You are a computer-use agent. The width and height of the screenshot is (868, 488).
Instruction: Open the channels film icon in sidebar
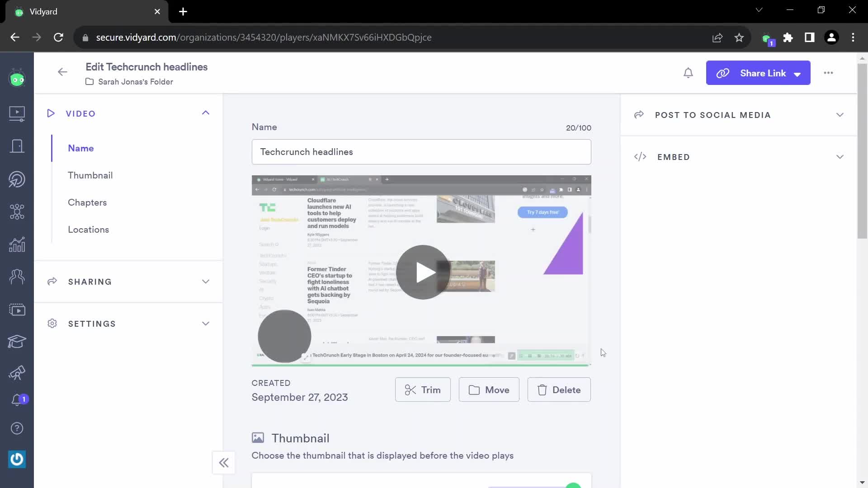point(17,310)
